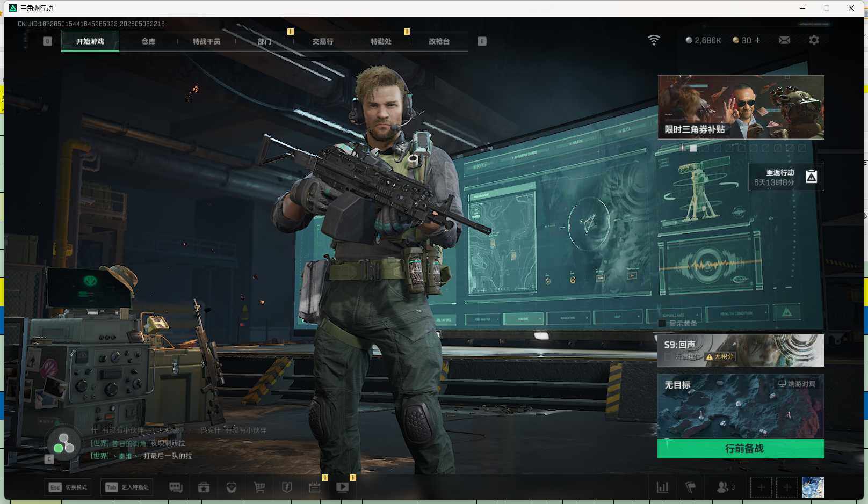The width and height of the screenshot is (868, 504).
Task: Click the first empty teammate invite slot
Action: point(761,487)
